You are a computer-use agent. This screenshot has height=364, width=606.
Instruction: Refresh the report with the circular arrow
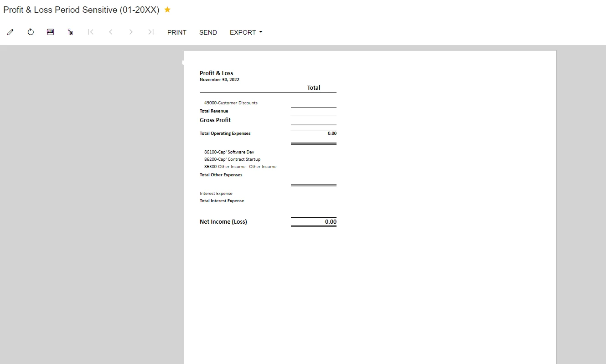pos(31,32)
